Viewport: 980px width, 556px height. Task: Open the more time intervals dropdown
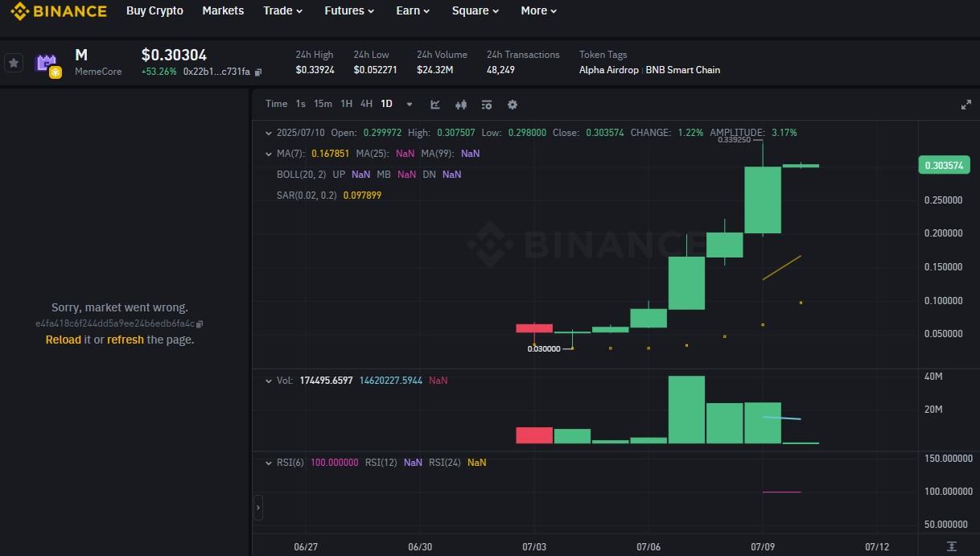tap(410, 105)
